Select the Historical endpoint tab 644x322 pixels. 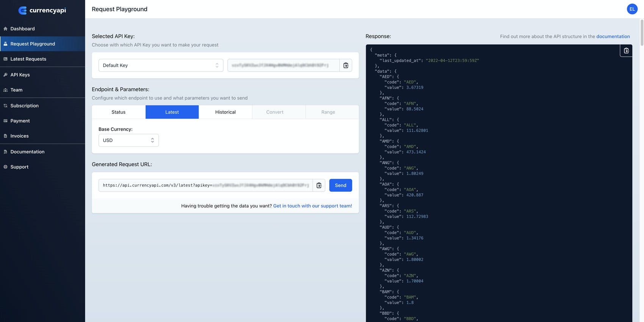[x=225, y=112]
